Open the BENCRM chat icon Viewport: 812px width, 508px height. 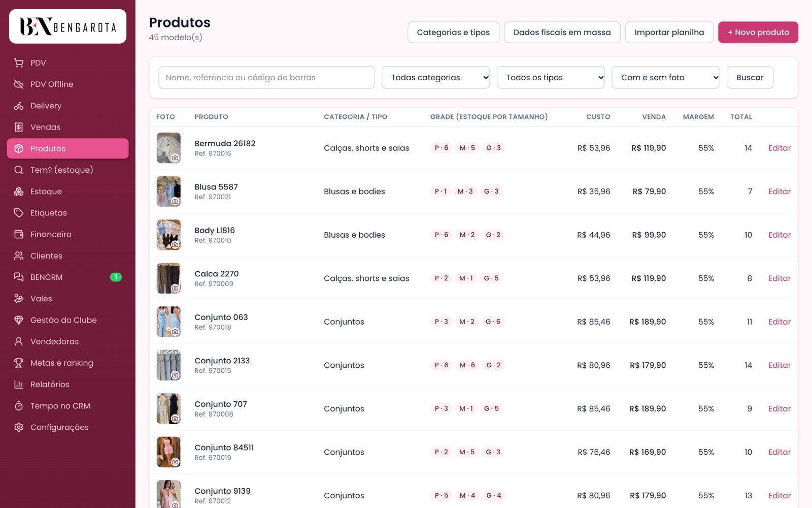tap(19, 277)
